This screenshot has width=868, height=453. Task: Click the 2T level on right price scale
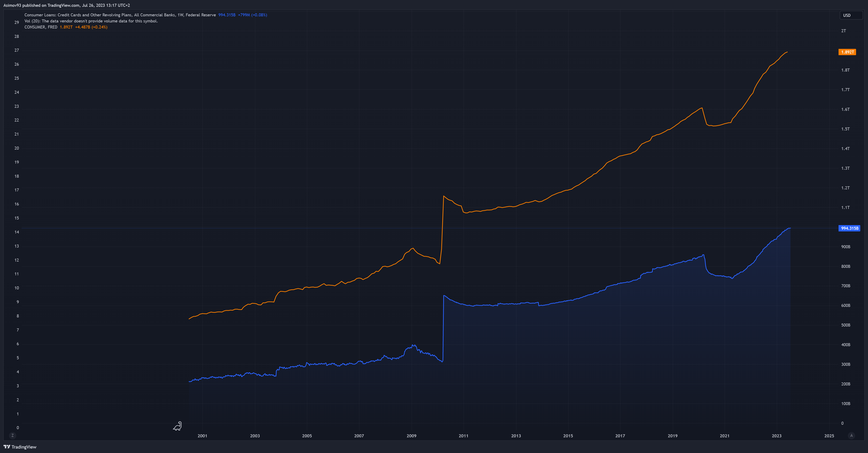843,31
